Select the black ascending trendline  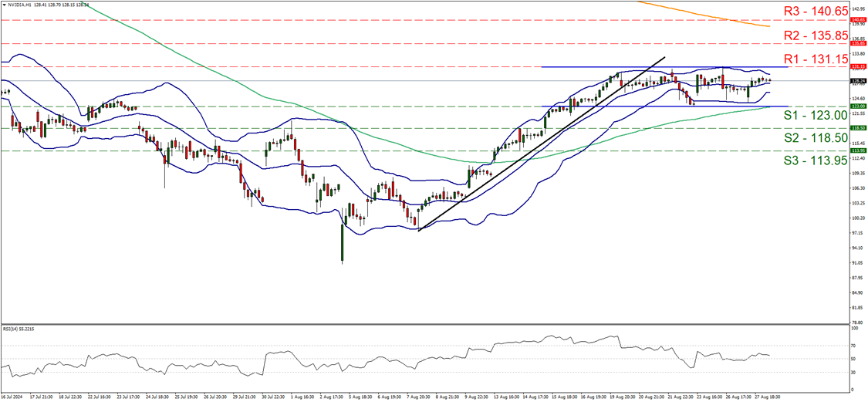tap(540, 144)
